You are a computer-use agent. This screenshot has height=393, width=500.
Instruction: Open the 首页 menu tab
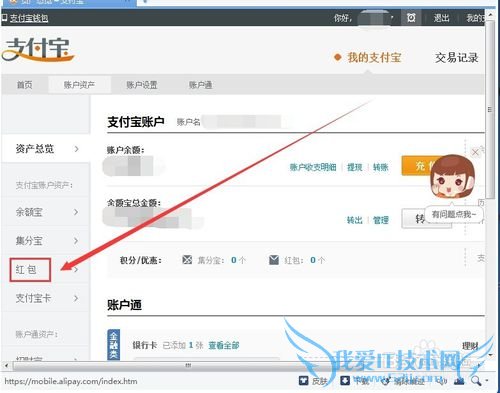coord(25,85)
